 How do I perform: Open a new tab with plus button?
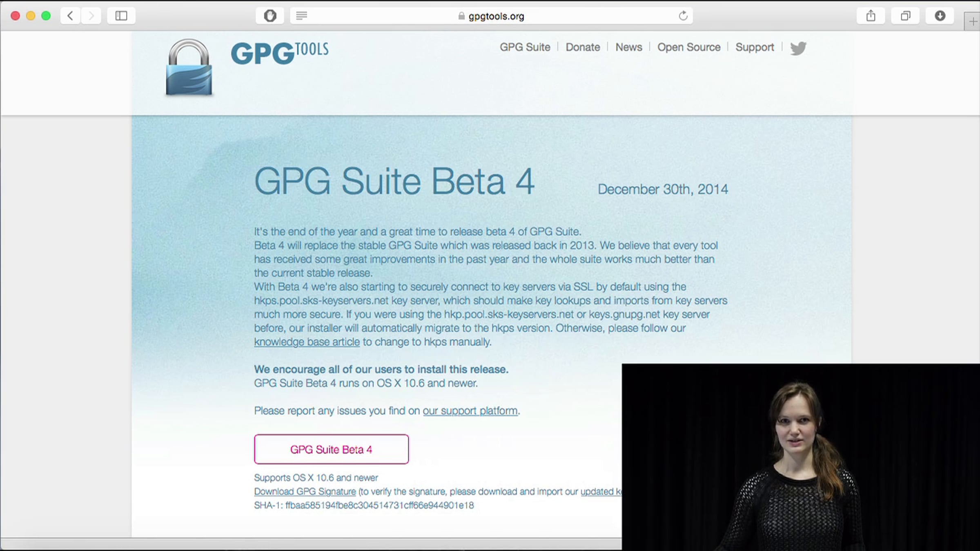tap(973, 22)
